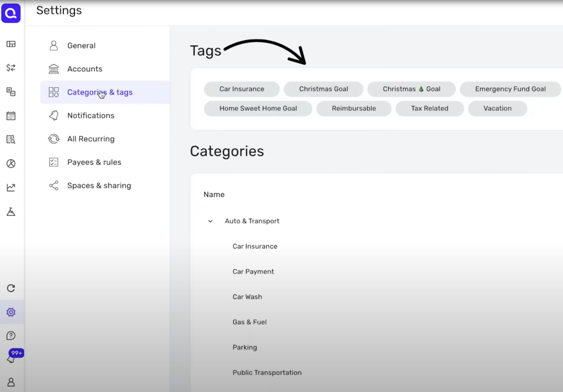Open notifications bell with 99+ badge

[11, 358]
